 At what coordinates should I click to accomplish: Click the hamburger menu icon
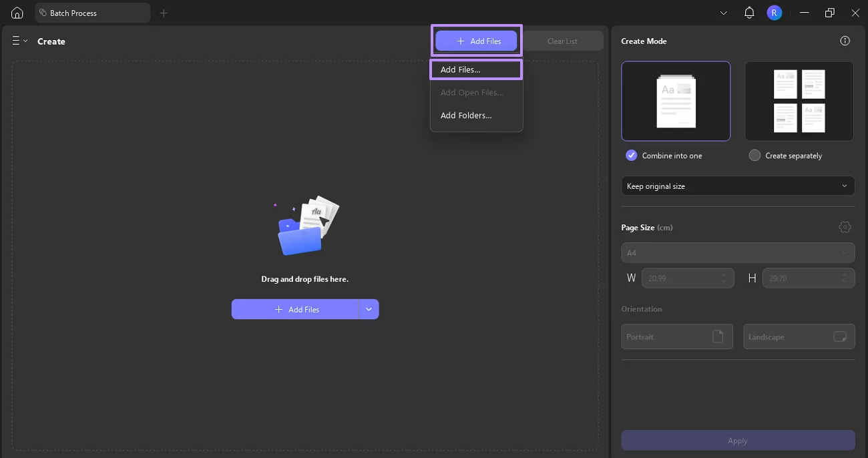click(x=15, y=41)
